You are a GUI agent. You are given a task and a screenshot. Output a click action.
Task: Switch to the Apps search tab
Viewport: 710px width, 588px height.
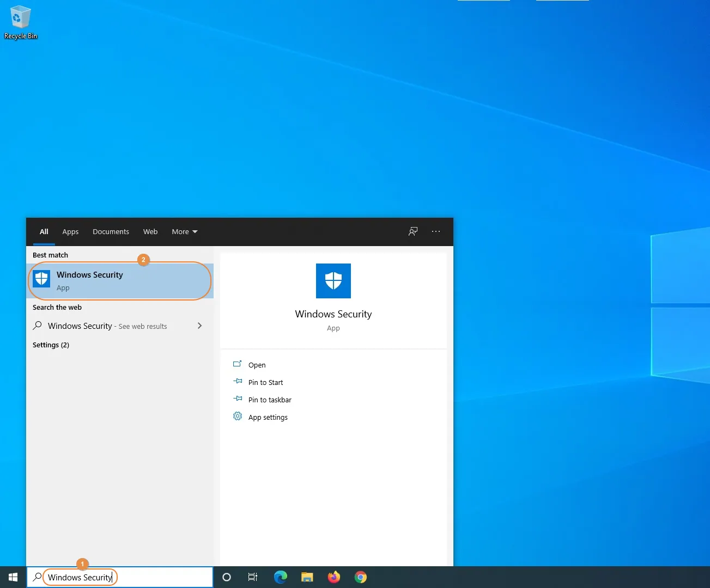coord(70,231)
